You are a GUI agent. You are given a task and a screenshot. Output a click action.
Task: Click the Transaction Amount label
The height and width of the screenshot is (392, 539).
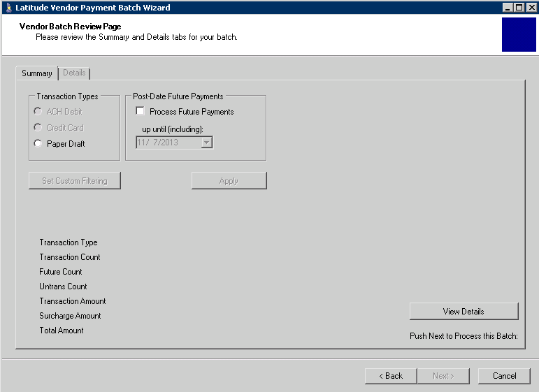click(x=73, y=301)
